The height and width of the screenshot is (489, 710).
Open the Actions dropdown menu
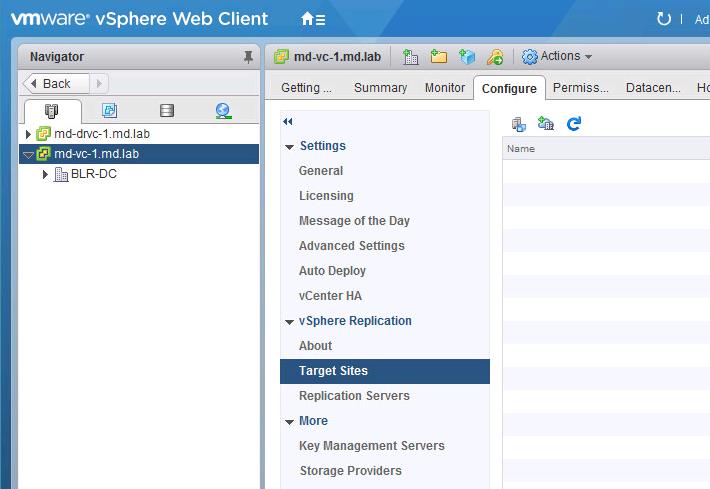557,57
